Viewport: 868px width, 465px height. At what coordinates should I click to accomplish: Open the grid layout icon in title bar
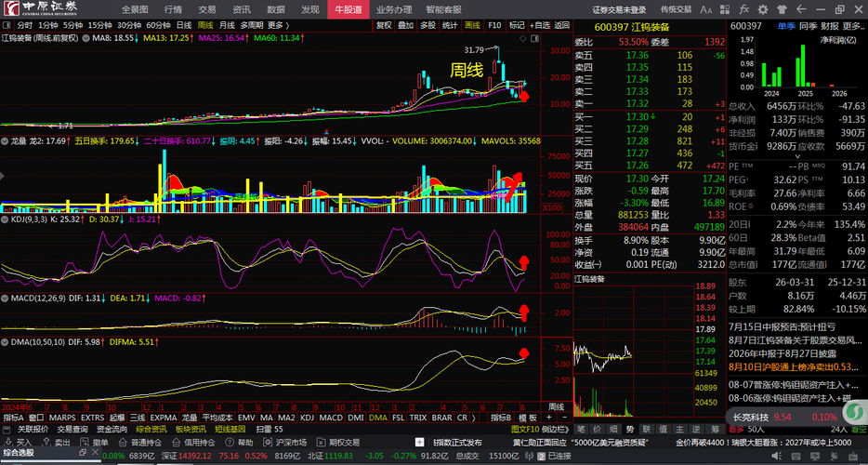tap(725, 9)
